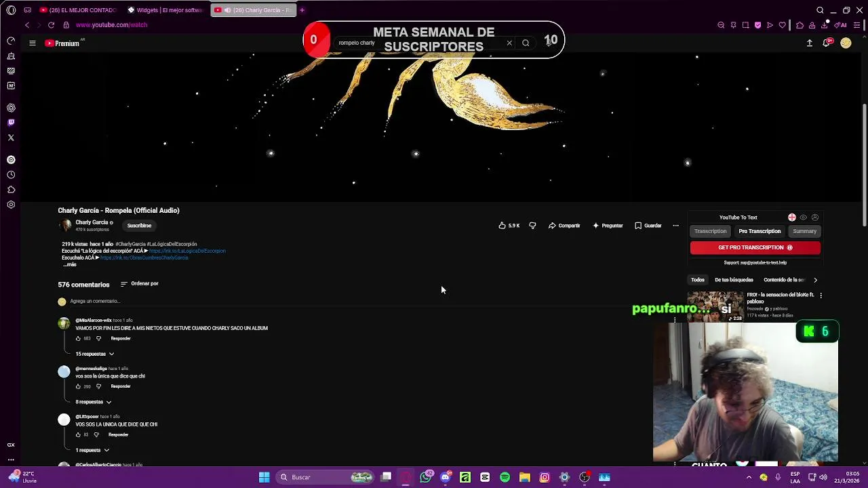868x488 pixels.
Task: Select the Transcription tab
Action: [x=710, y=231]
